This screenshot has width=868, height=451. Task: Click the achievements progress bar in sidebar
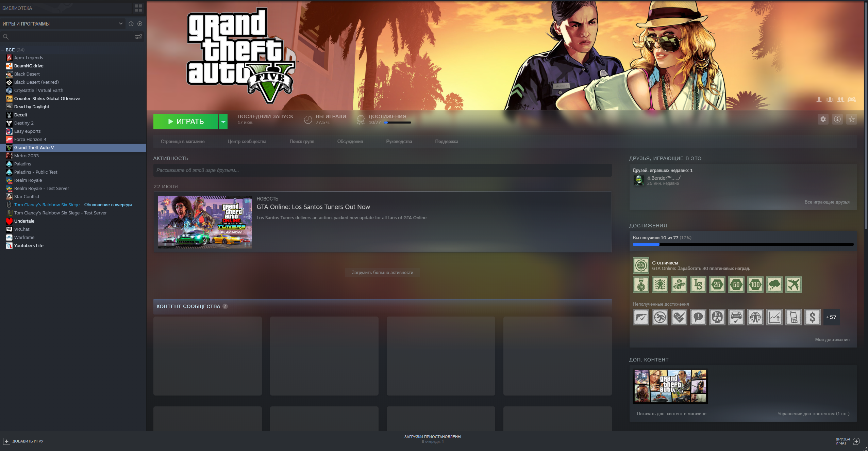coord(743,244)
